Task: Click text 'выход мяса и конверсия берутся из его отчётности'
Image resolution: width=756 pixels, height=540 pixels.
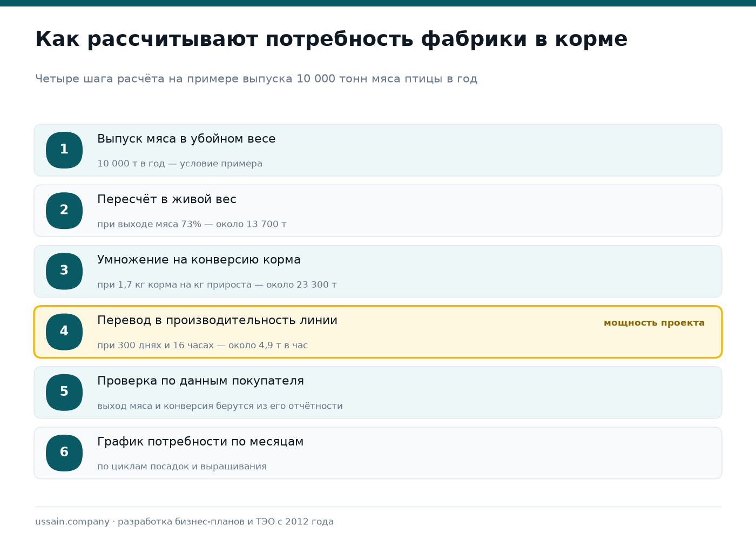Action: point(220,406)
